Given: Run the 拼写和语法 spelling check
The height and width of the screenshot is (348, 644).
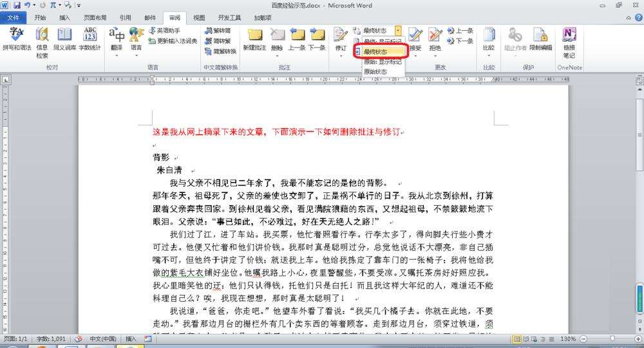Looking at the screenshot, I should tap(17, 39).
